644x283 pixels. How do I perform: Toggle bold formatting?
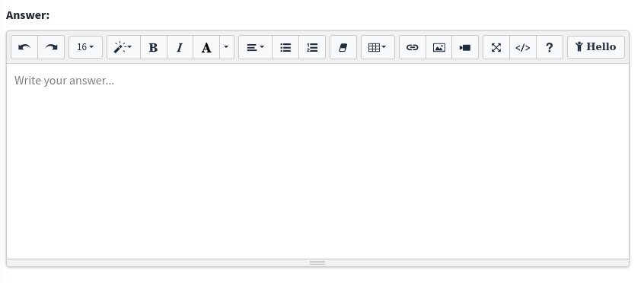(154, 47)
